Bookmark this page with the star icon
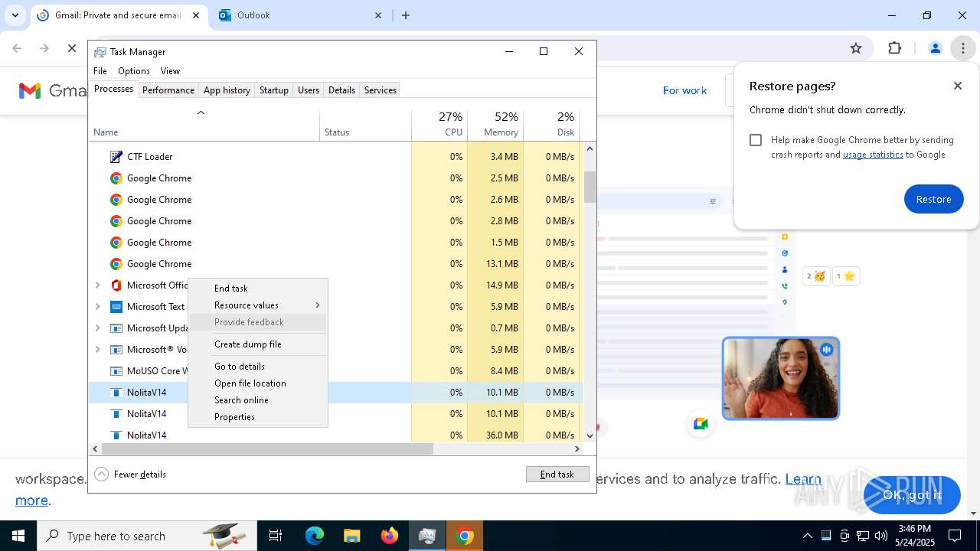 pyautogui.click(x=856, y=48)
